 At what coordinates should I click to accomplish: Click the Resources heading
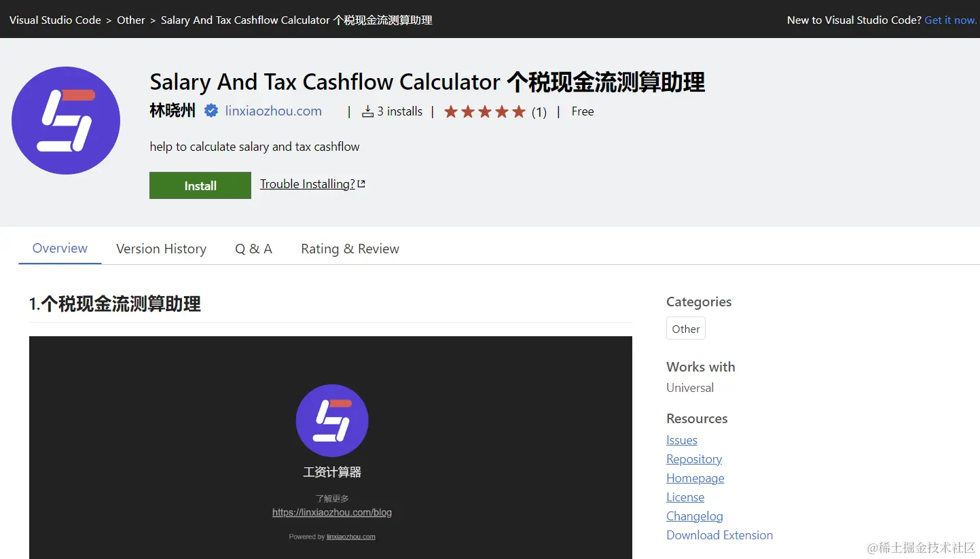pos(697,418)
